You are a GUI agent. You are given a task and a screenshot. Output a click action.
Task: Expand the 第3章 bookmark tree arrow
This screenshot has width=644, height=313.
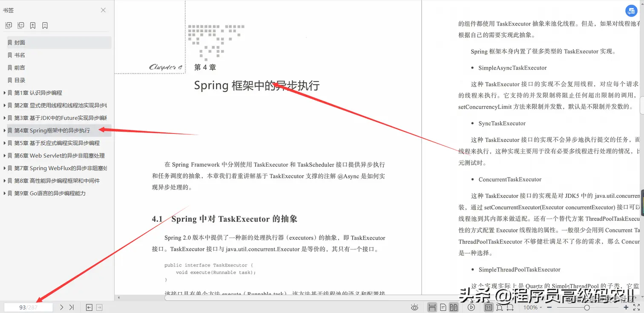[4, 118]
